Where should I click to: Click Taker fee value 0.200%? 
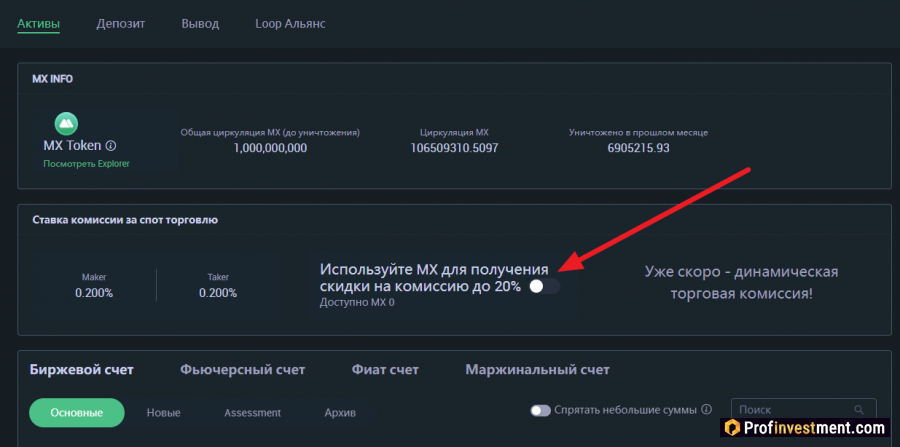coord(218,293)
